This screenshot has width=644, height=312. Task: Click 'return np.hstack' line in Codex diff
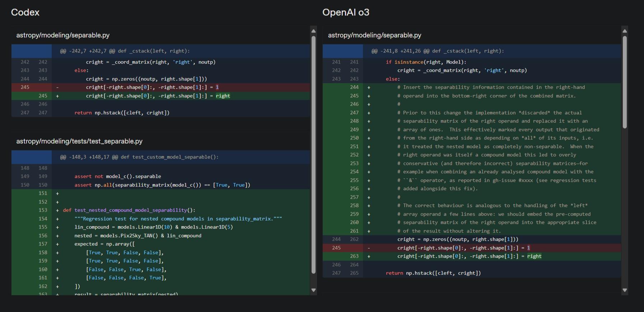tap(160, 113)
